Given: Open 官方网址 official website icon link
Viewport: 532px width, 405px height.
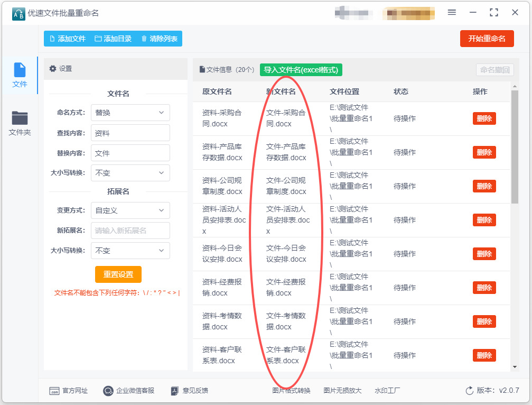Looking at the screenshot, I should click(54, 391).
